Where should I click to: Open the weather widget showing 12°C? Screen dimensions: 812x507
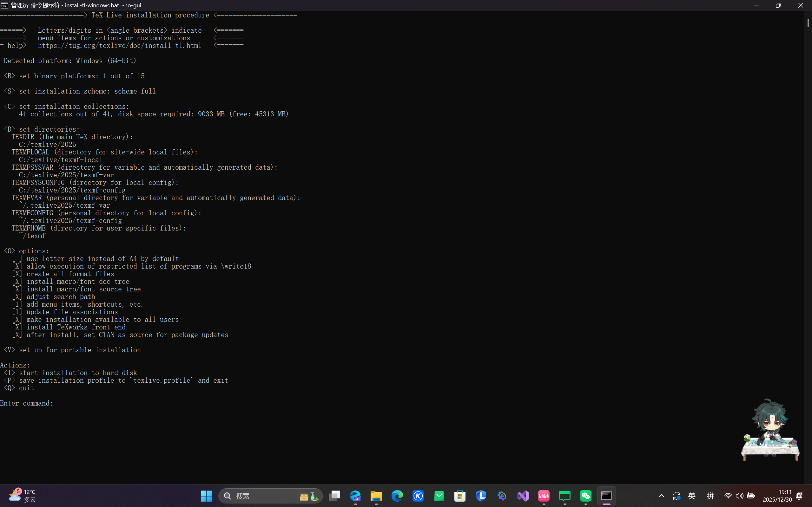click(22, 496)
